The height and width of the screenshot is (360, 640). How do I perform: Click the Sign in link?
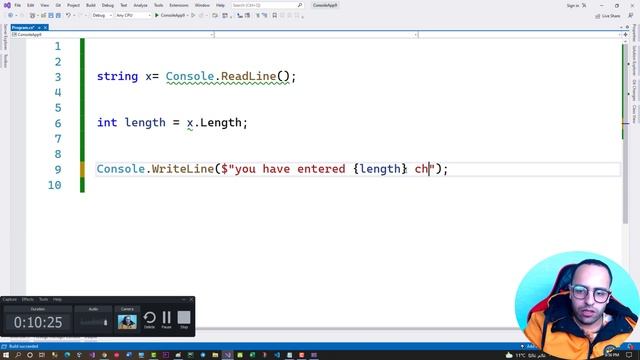573,5
